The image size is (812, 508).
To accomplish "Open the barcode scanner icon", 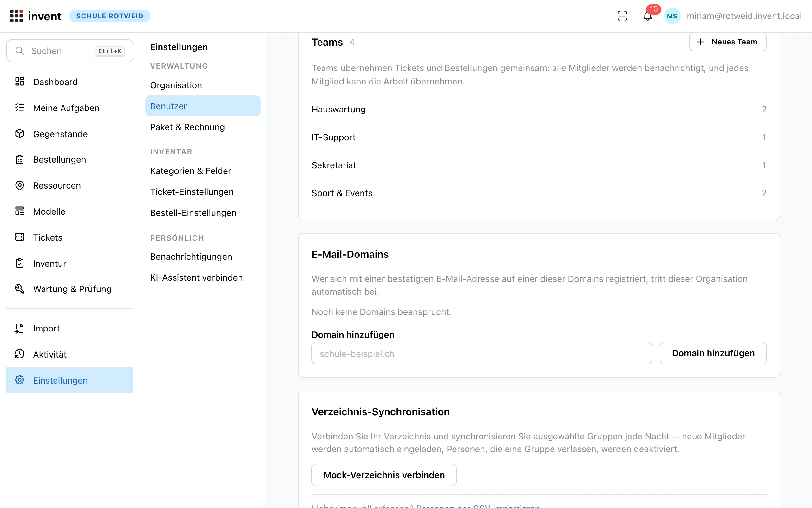I will pos(622,16).
